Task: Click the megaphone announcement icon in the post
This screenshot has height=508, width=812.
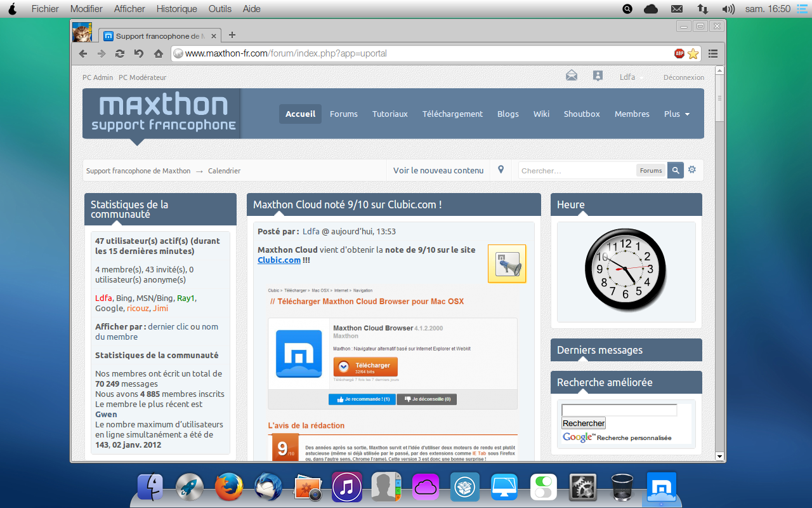Action: (x=507, y=264)
